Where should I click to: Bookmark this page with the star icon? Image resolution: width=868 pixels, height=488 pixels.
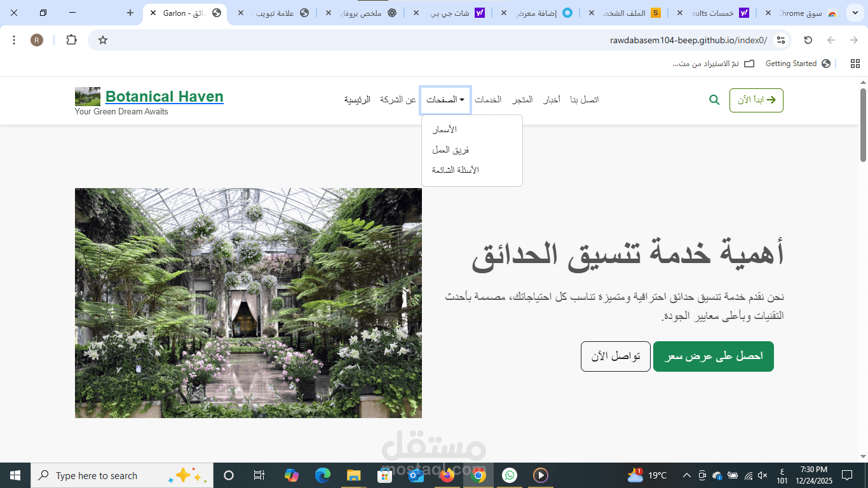click(x=103, y=40)
